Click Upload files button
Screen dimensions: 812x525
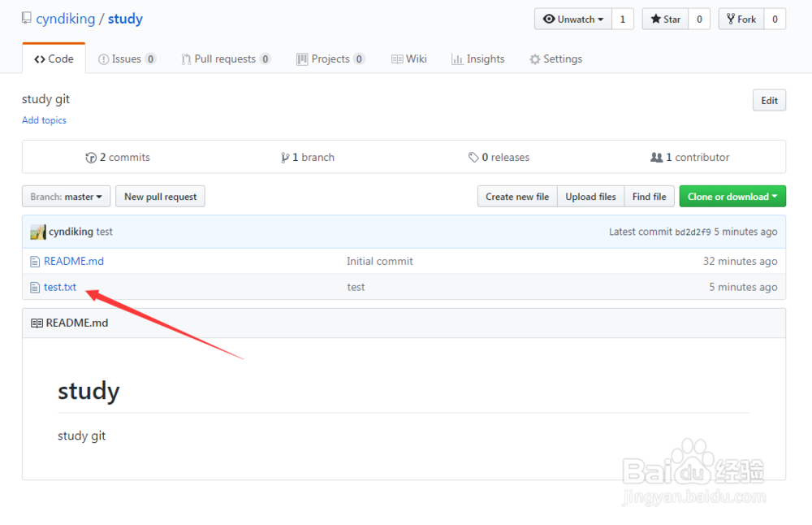tap(591, 197)
